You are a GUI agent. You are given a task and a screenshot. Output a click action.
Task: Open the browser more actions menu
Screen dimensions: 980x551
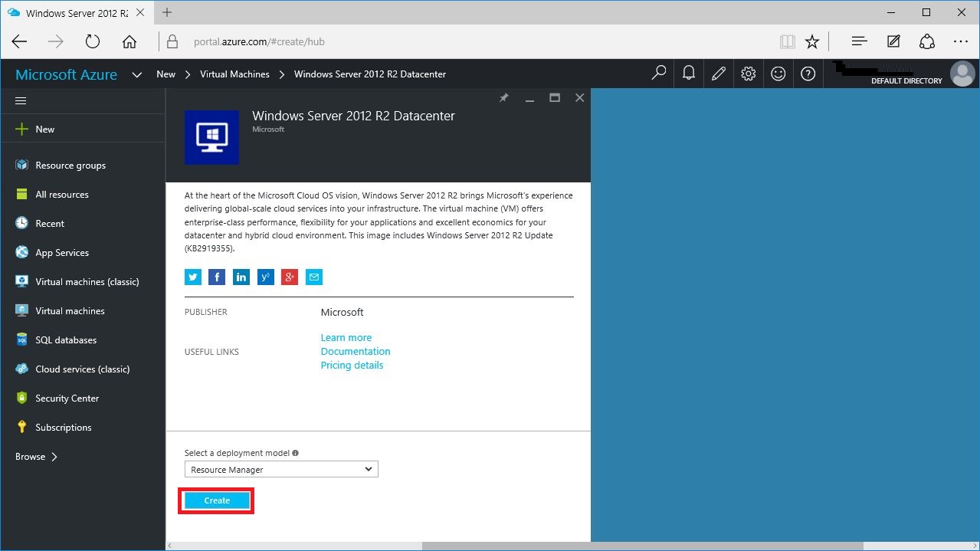961,41
